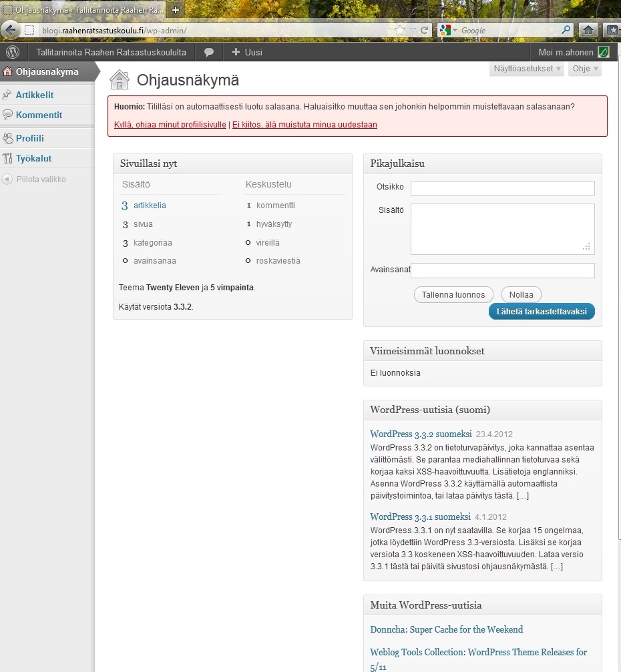The width and height of the screenshot is (621, 672).
Task: Reload the page with the refresh icon
Action: 424,31
